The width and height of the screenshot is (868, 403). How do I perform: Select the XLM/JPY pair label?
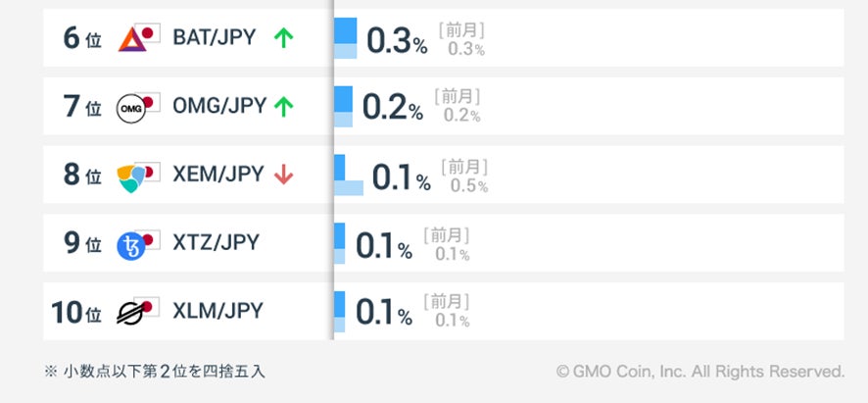click(217, 311)
